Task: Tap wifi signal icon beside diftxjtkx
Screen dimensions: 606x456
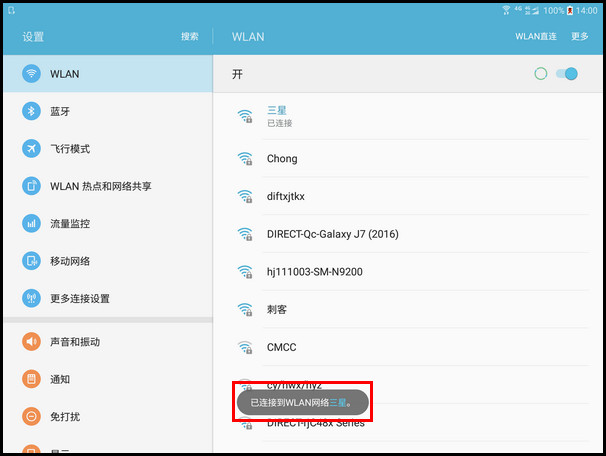Action: [245, 196]
